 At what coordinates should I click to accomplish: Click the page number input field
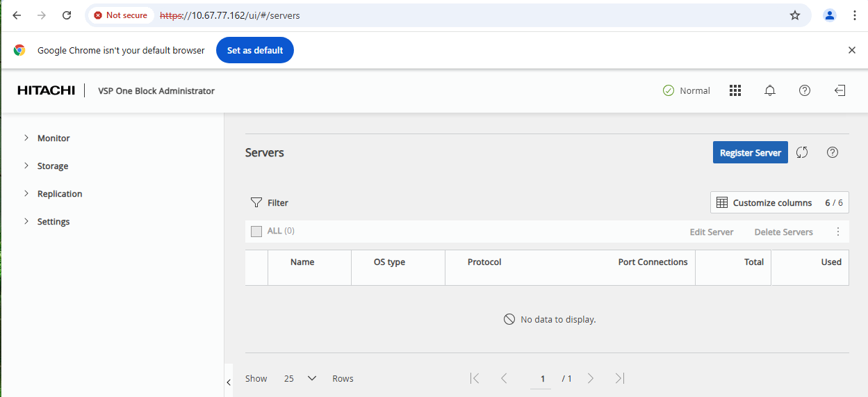pos(542,379)
